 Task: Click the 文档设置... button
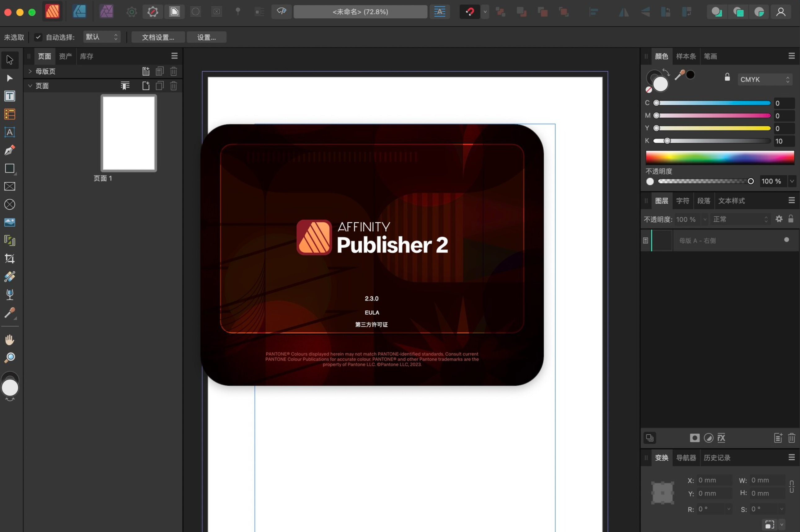click(x=158, y=37)
